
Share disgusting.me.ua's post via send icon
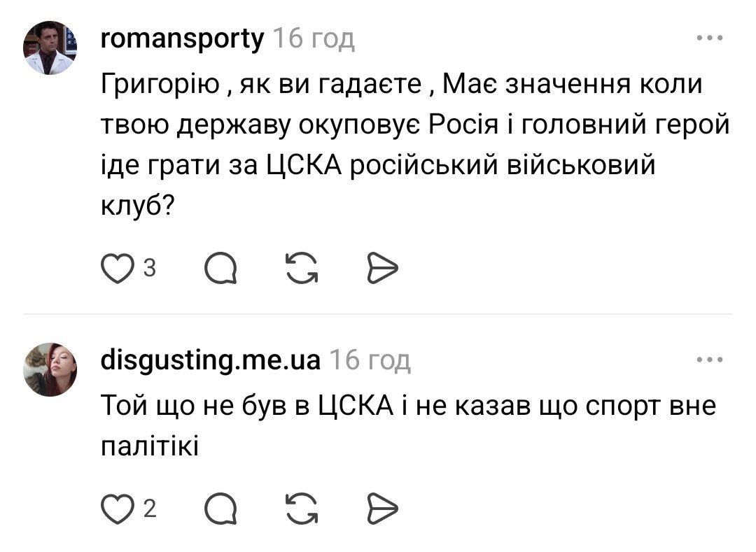click(x=382, y=510)
